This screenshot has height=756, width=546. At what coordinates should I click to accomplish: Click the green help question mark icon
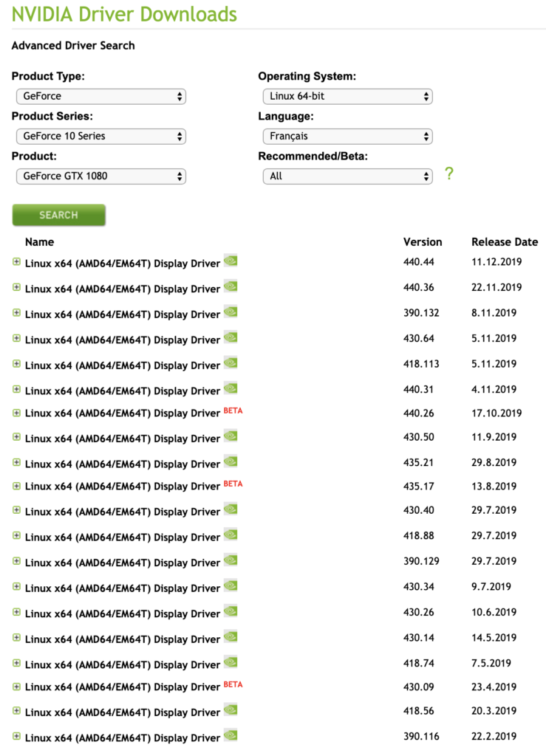[449, 173]
